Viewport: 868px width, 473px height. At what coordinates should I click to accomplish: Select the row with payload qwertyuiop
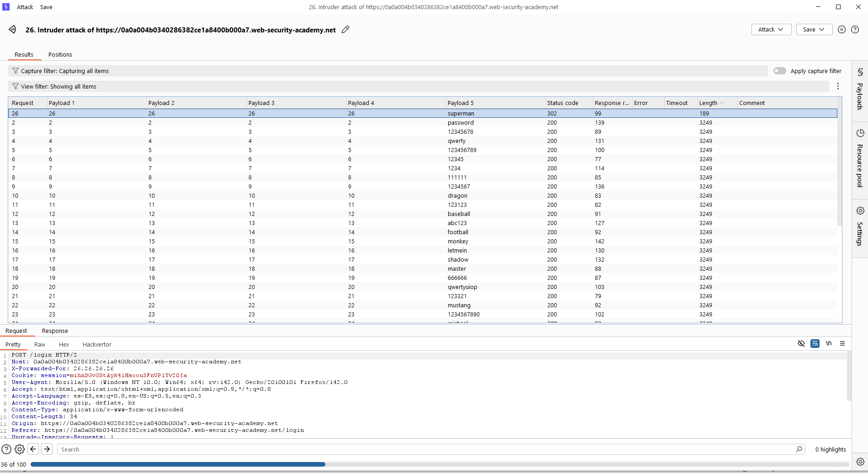[x=423, y=287]
